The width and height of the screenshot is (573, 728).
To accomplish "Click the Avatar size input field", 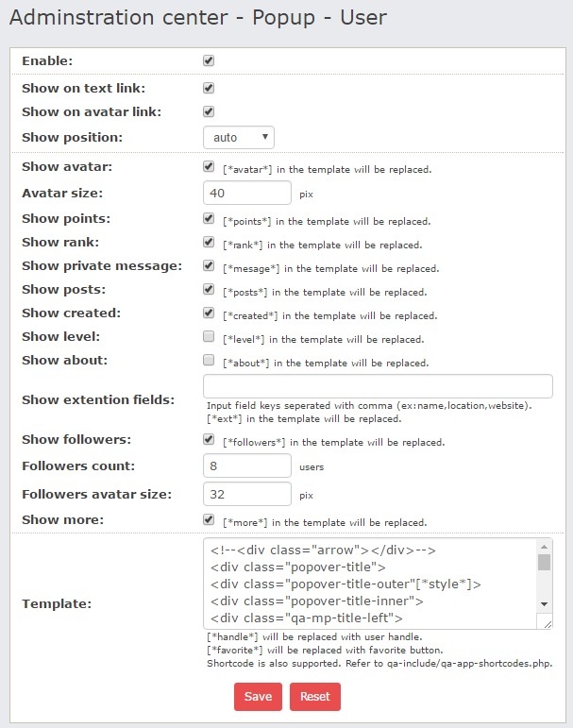I will tap(247, 193).
